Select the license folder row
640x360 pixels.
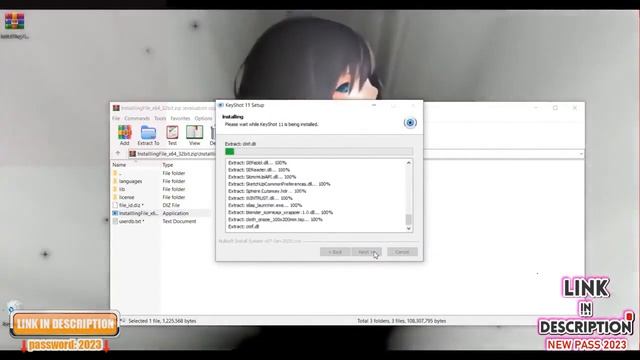click(161, 197)
